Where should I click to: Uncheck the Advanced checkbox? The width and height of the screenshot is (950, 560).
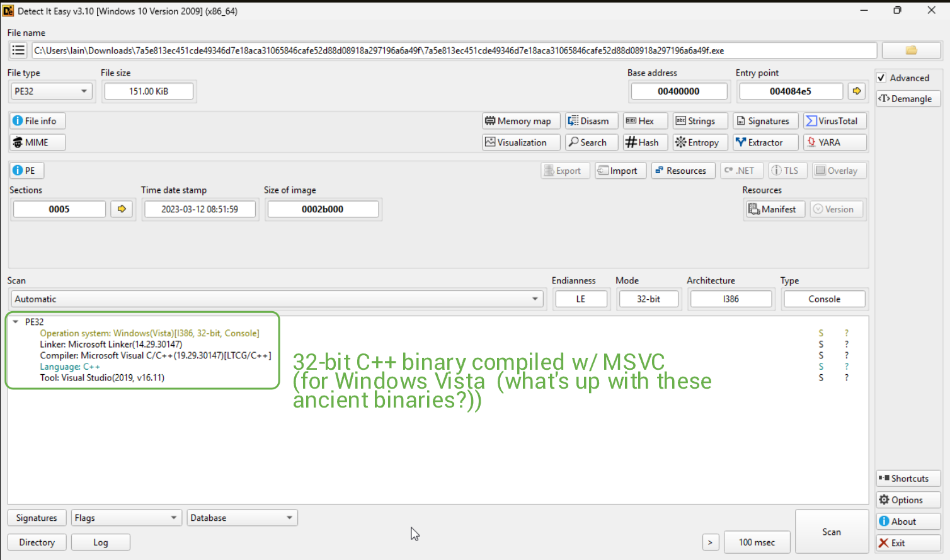point(881,78)
